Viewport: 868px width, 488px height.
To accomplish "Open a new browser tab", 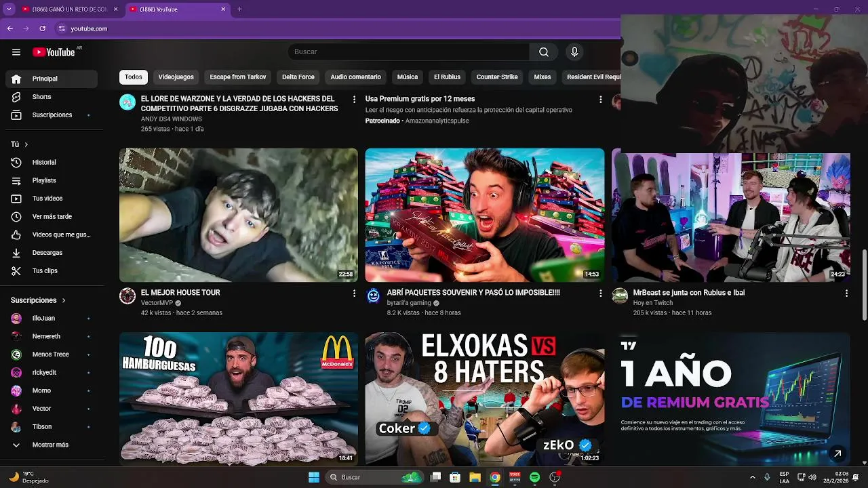I will point(239,9).
